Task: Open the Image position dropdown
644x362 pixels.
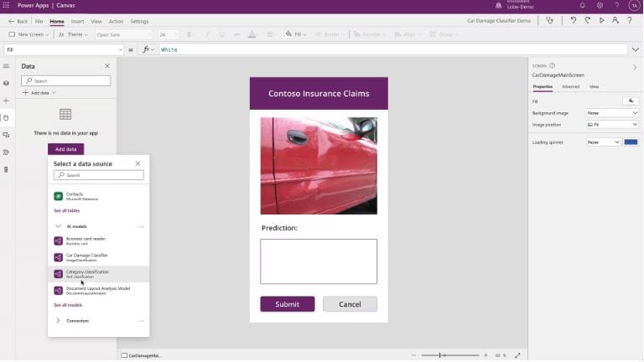Action: (612, 124)
